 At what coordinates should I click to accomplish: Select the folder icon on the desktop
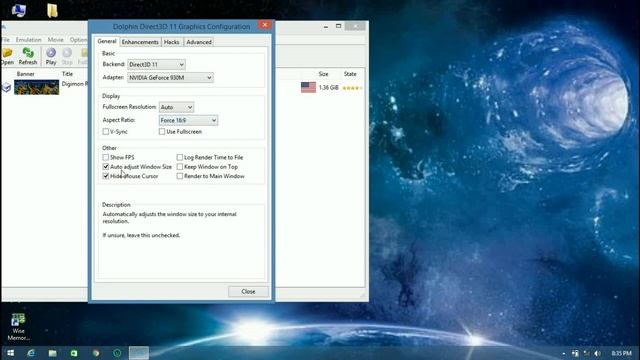coord(52,11)
